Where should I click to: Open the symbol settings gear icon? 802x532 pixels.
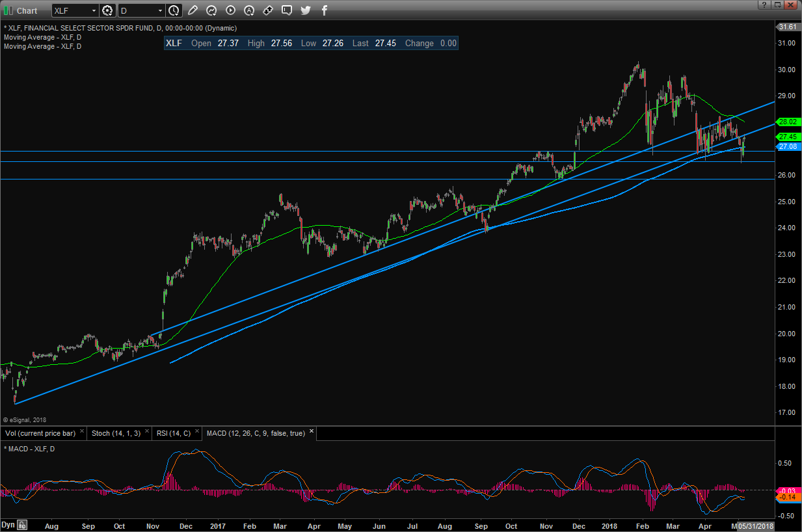[107, 10]
